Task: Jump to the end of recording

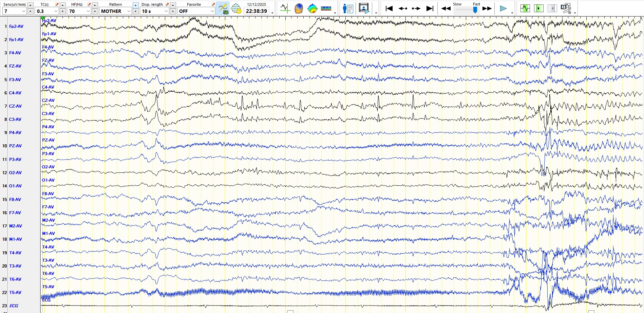Action: coord(430,8)
